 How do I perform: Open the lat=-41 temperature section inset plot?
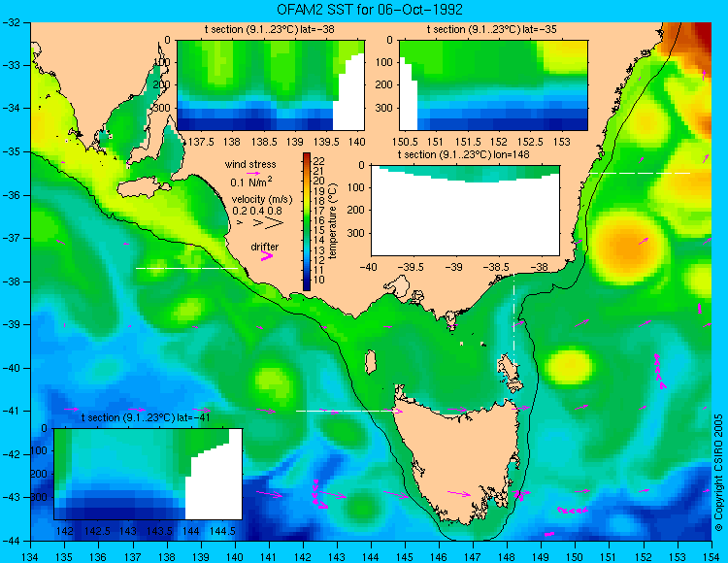click(149, 474)
